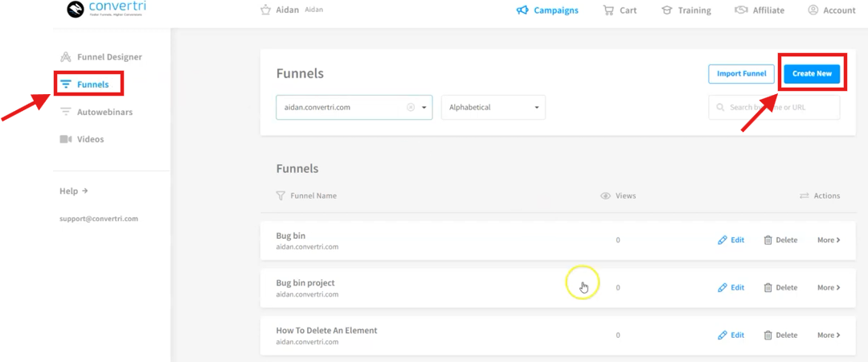
Task: Delete the How To Delete An Element funnel
Action: coord(780,335)
